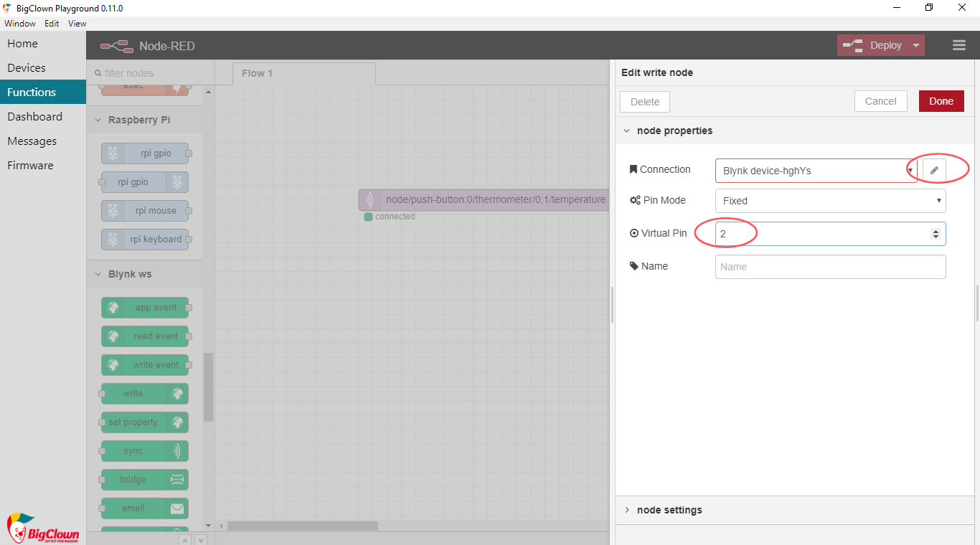Select the exec node in the palette
The width and height of the screenshot is (980, 545).
coord(145,88)
